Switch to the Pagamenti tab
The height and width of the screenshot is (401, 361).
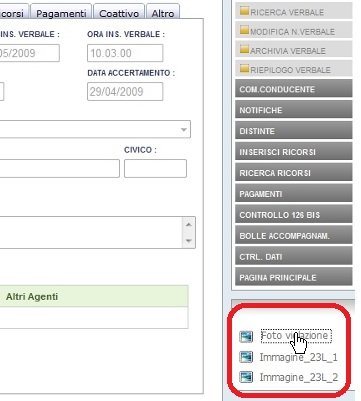61,12
